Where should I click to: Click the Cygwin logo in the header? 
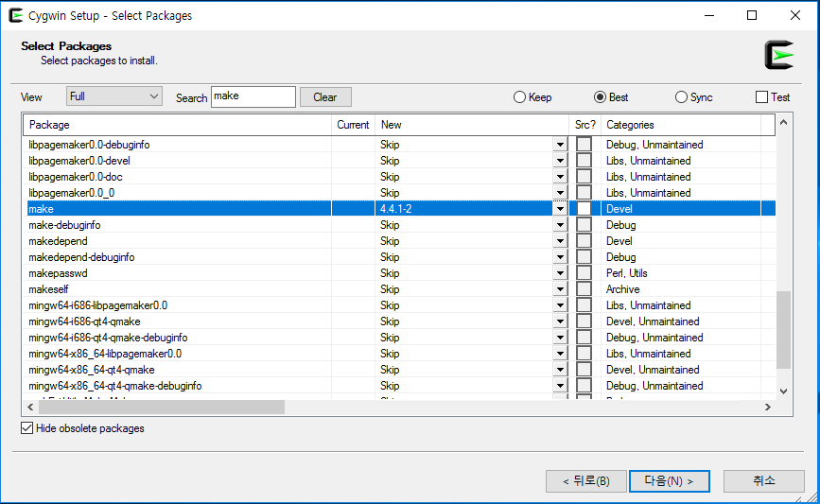pos(778,55)
